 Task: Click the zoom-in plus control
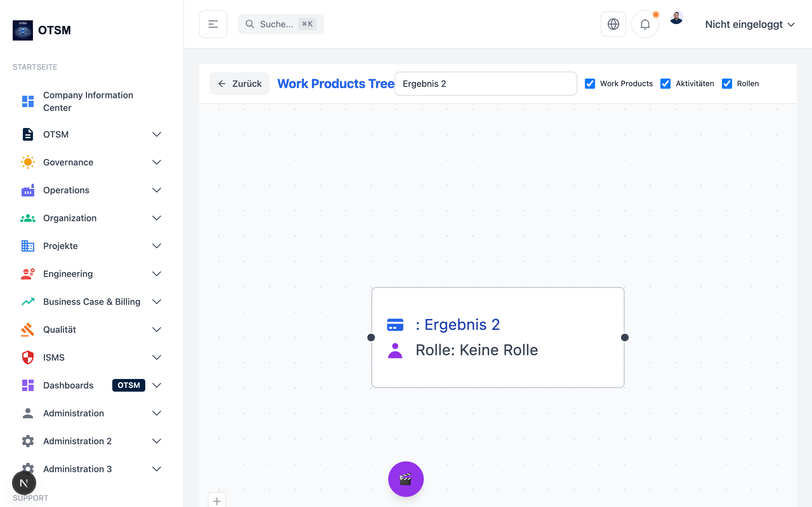pos(217,501)
